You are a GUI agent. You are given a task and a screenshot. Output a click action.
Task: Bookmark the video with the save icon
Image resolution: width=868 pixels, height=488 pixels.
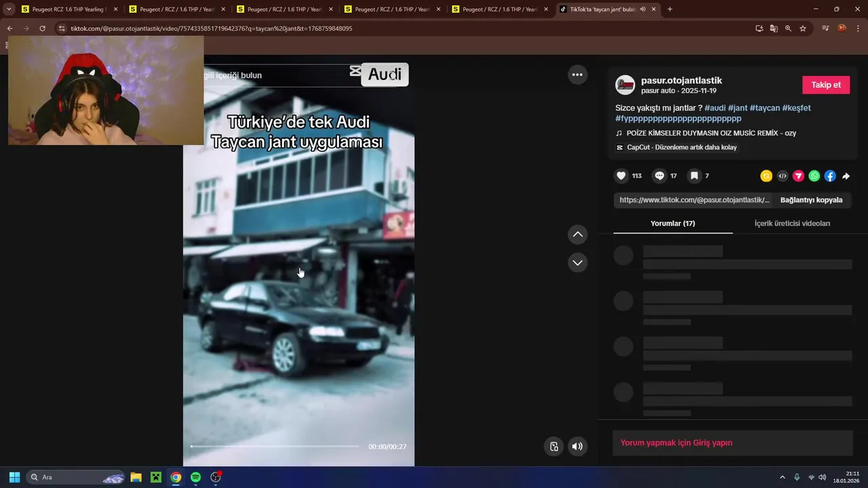click(694, 176)
